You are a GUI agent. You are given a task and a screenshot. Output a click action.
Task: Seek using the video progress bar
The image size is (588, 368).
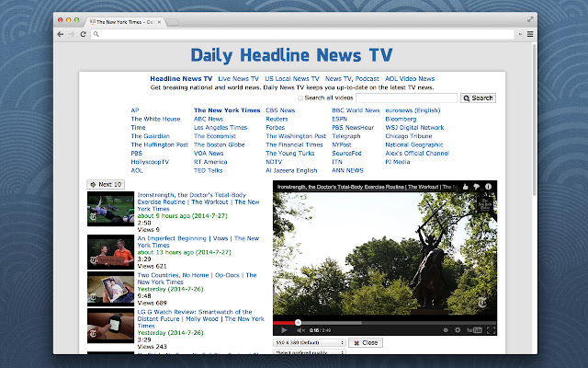384,323
